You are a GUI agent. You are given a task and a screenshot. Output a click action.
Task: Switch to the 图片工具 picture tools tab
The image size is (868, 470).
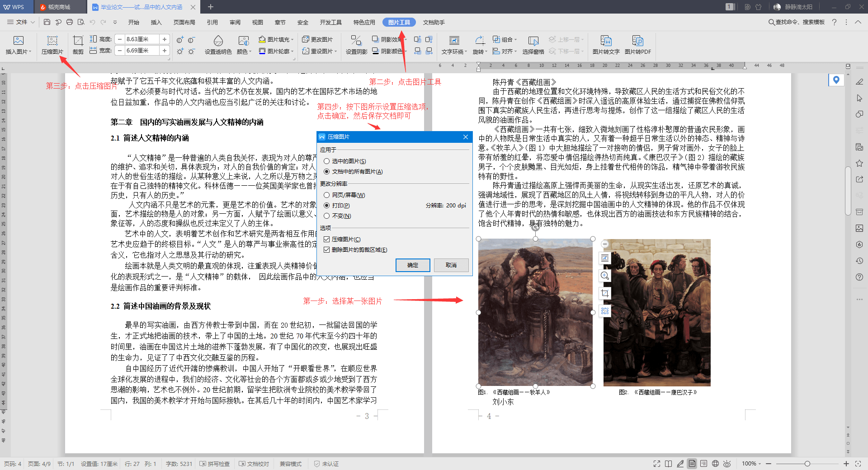(399, 22)
